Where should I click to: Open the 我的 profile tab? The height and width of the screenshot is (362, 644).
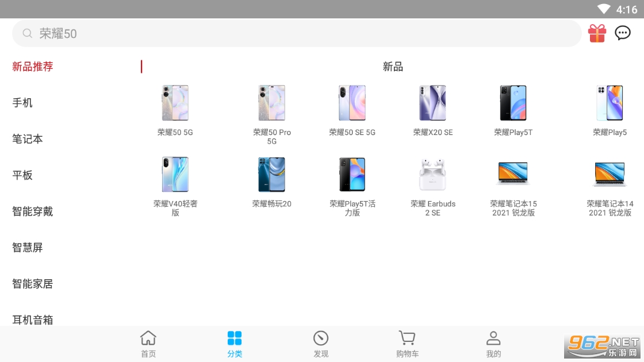click(493, 344)
